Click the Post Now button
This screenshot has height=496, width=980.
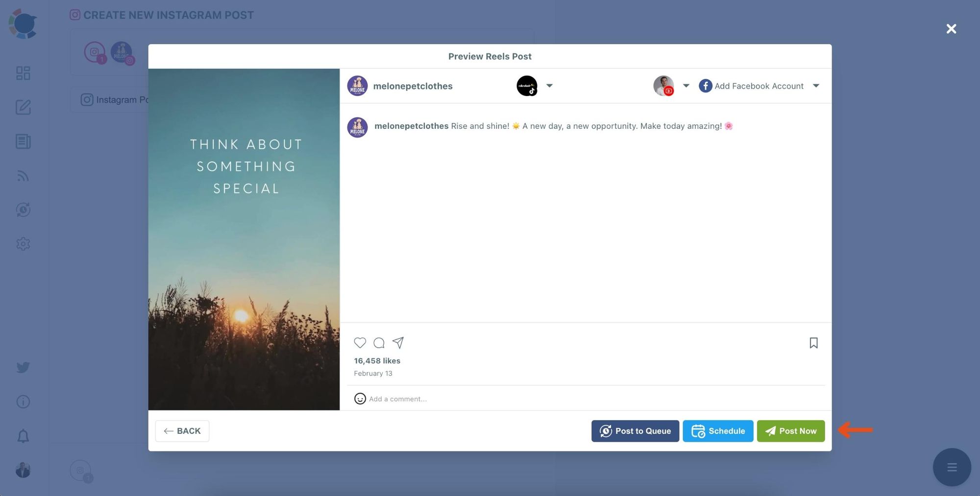click(791, 431)
